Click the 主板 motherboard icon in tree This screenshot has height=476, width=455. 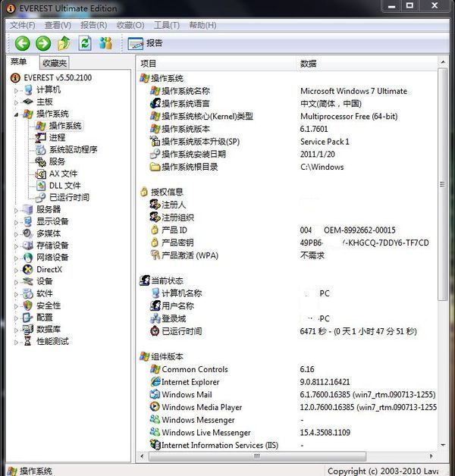click(28, 102)
